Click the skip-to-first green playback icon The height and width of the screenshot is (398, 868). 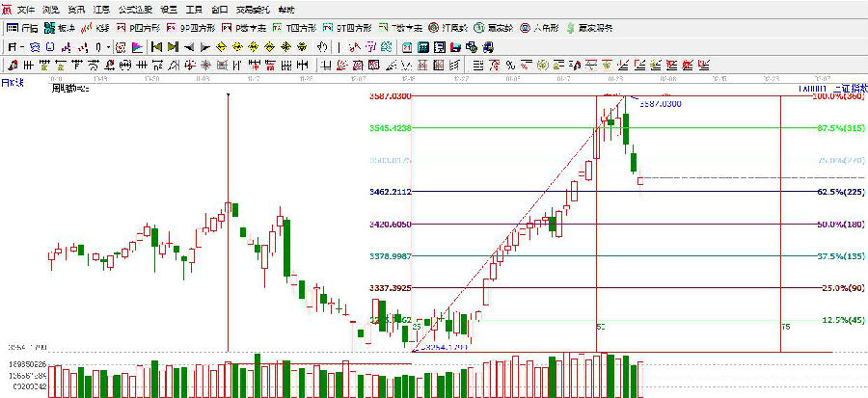pyautogui.click(x=154, y=46)
